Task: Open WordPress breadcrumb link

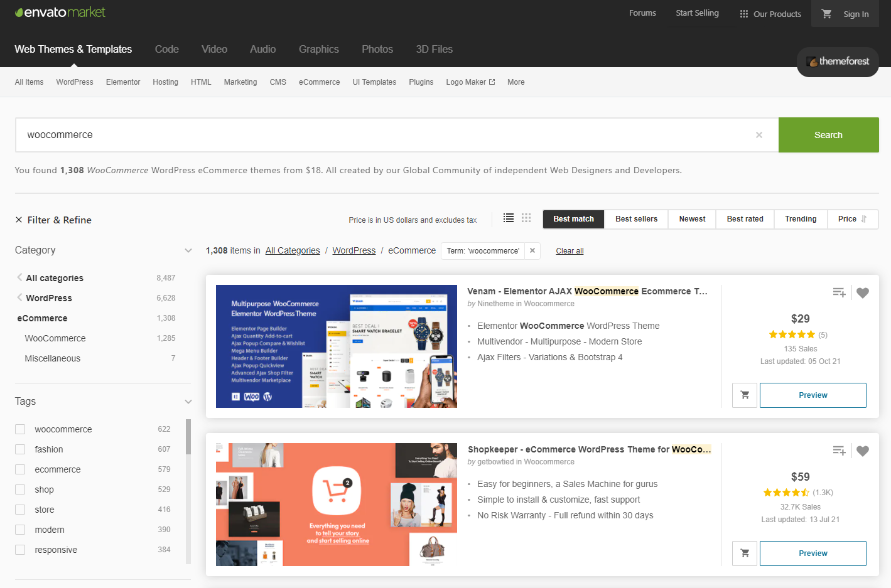Action: point(354,250)
